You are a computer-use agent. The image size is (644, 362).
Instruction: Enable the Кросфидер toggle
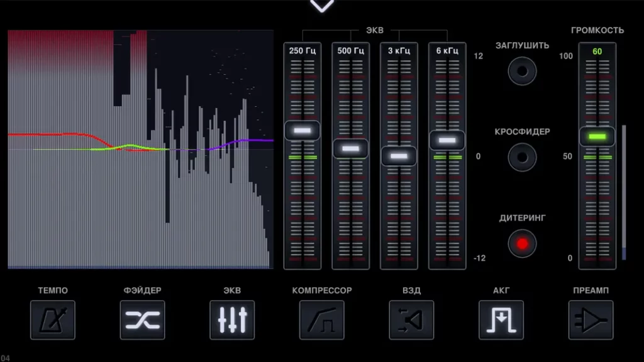[522, 156]
